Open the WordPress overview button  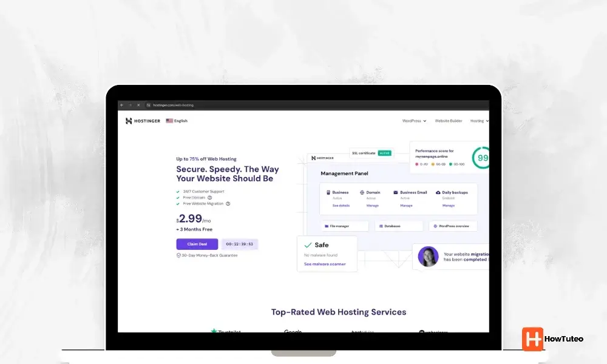[453, 226]
